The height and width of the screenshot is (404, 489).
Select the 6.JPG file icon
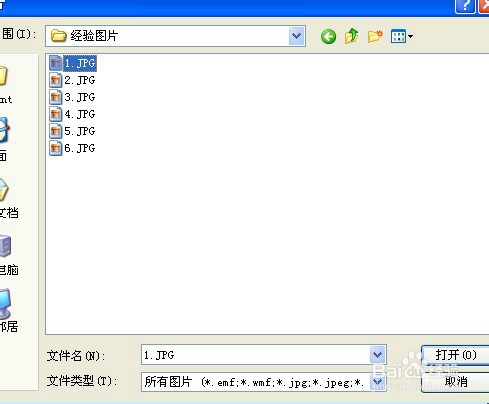[55, 148]
